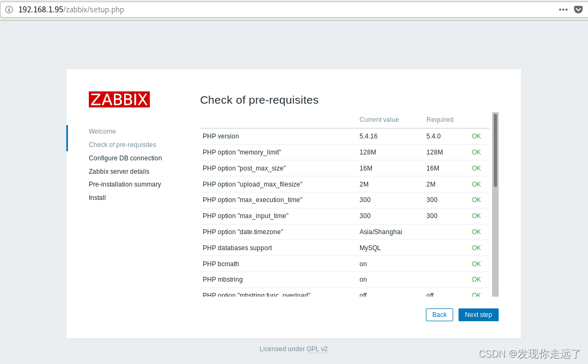
Task: Click OK status in date.timezone row
Action: tap(476, 232)
